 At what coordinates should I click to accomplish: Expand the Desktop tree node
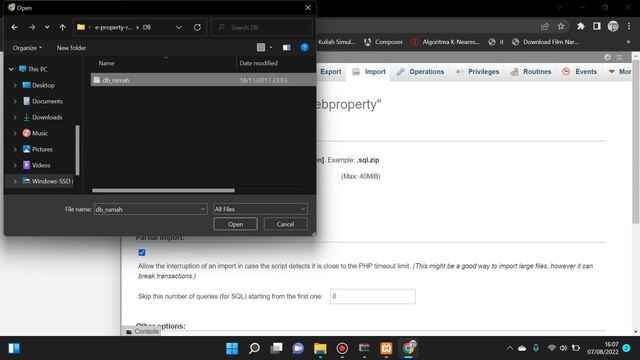pos(15,85)
